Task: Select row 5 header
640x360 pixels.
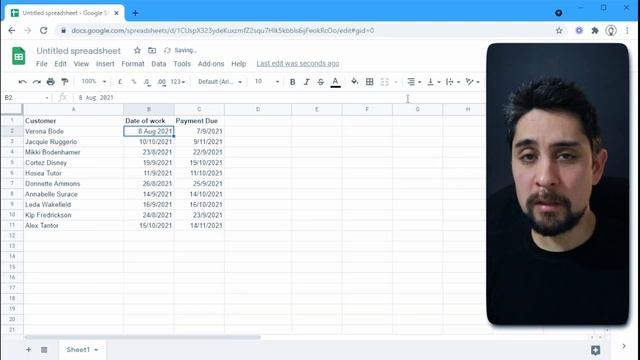Action: click(12, 162)
